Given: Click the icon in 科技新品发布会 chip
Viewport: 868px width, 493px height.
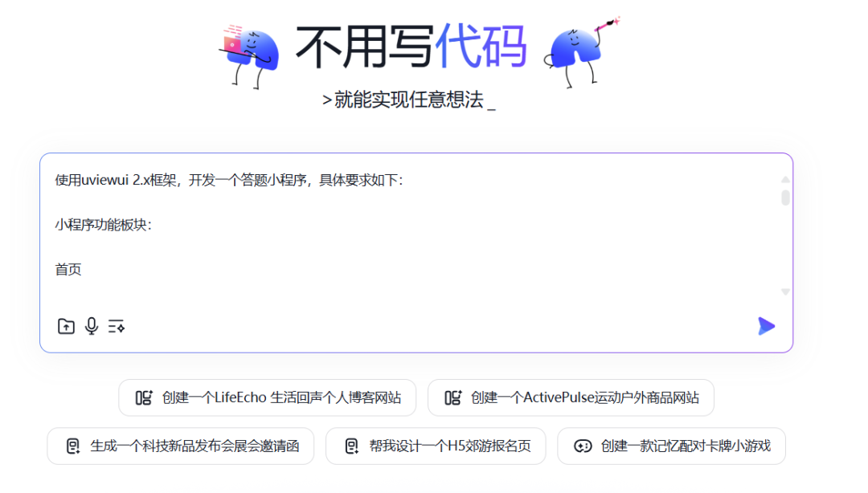Looking at the screenshot, I should click(73, 446).
